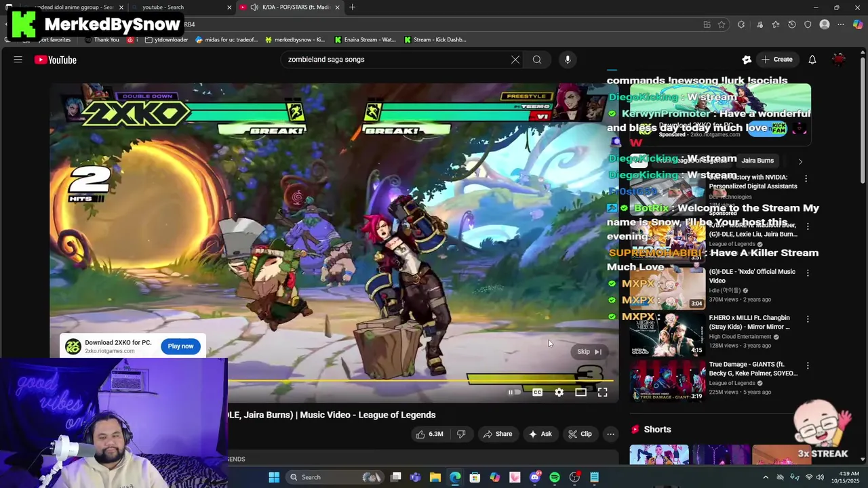Go to YouTube home via logo
Image resolution: width=868 pixels, height=488 pixels.
tap(56, 60)
